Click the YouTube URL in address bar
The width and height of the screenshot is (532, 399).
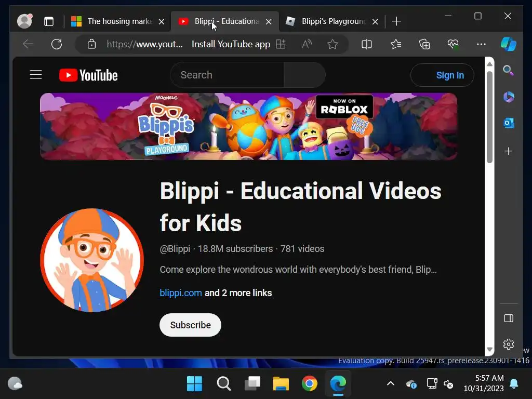click(x=145, y=44)
